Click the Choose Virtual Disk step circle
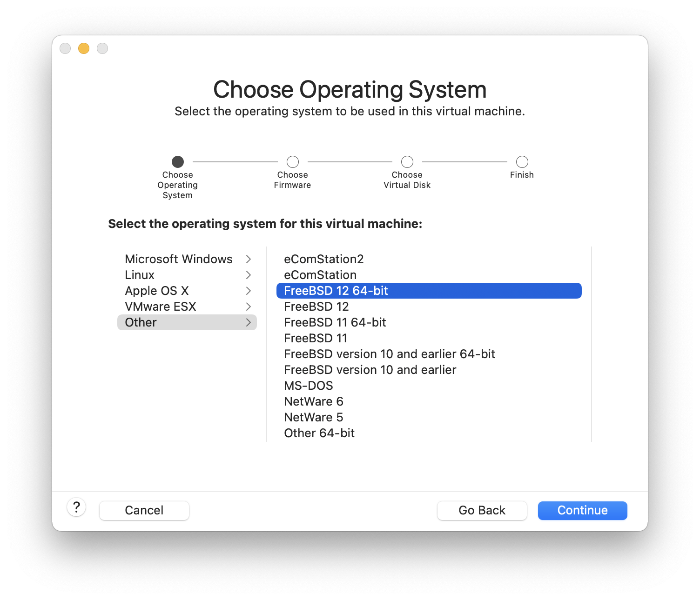The width and height of the screenshot is (700, 600). tap(407, 162)
